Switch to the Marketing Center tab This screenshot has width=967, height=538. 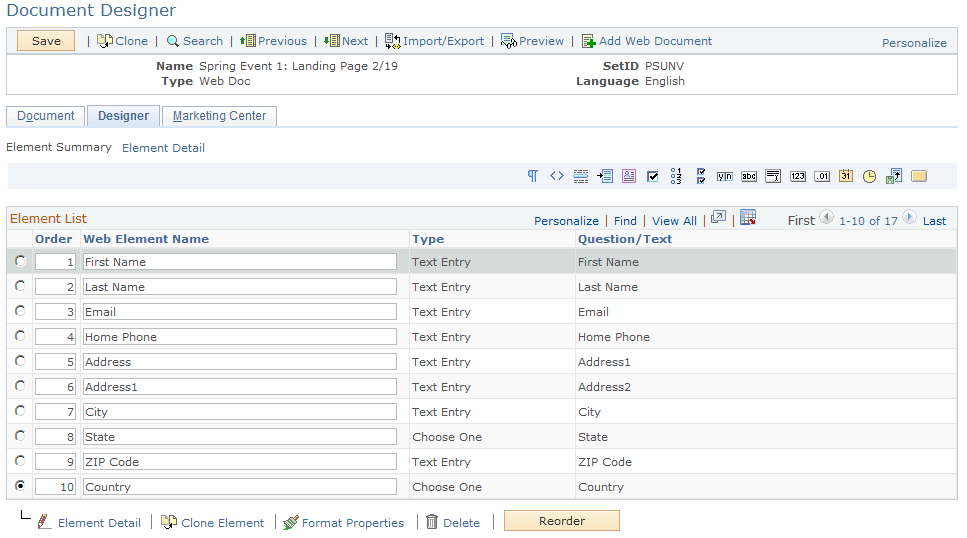click(x=219, y=116)
